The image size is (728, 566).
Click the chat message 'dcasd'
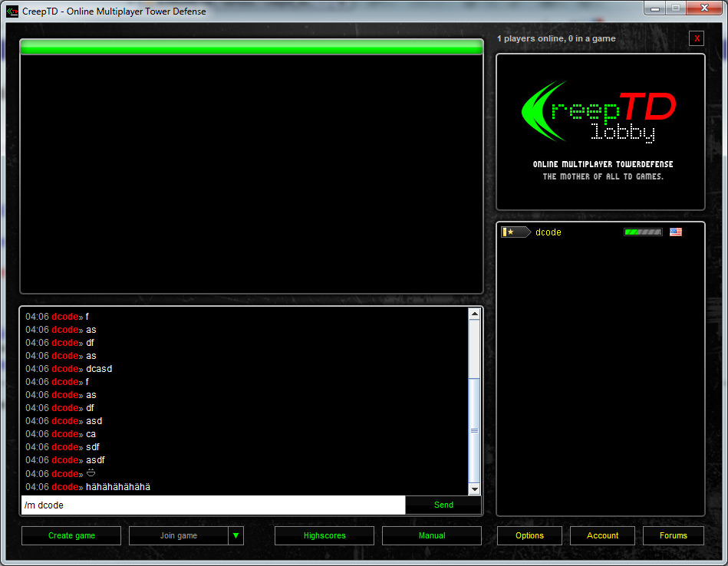pos(99,369)
